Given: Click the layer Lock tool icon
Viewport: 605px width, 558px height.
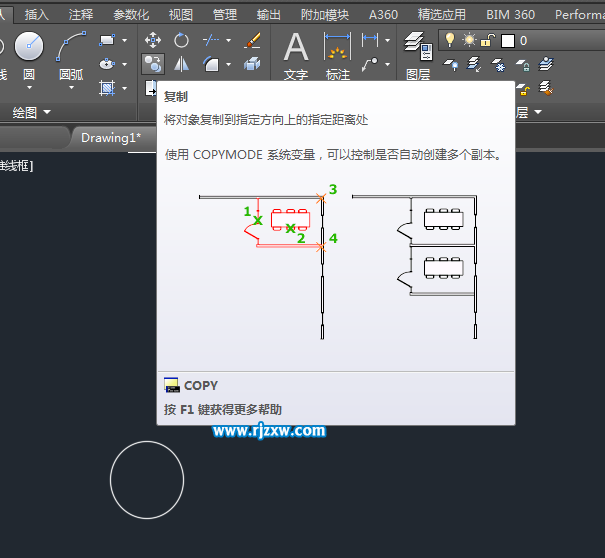Looking at the screenshot, I should click(x=522, y=64).
